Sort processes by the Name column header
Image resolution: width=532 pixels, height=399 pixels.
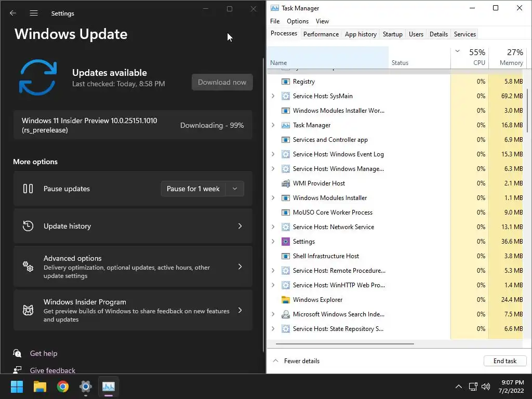[x=328, y=57]
